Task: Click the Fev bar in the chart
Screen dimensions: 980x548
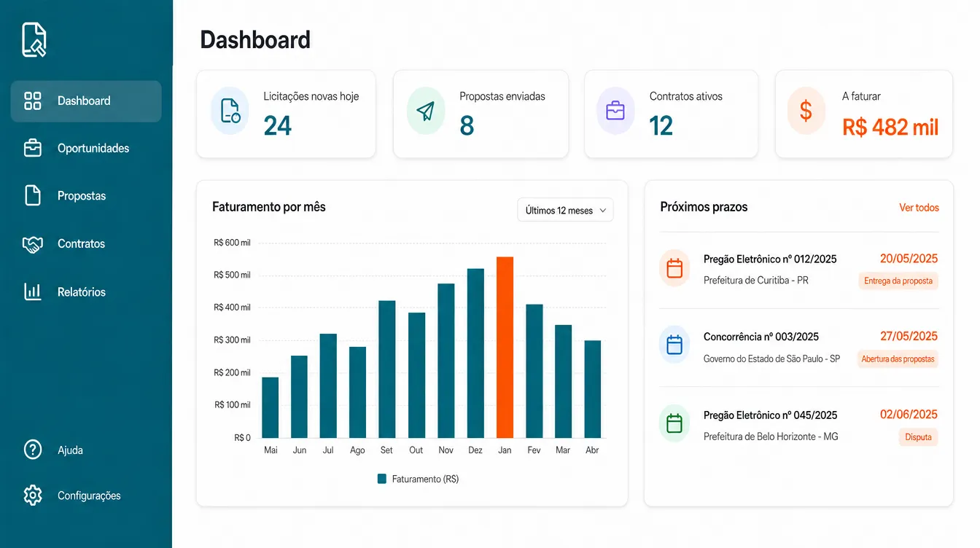Action: 534,371
